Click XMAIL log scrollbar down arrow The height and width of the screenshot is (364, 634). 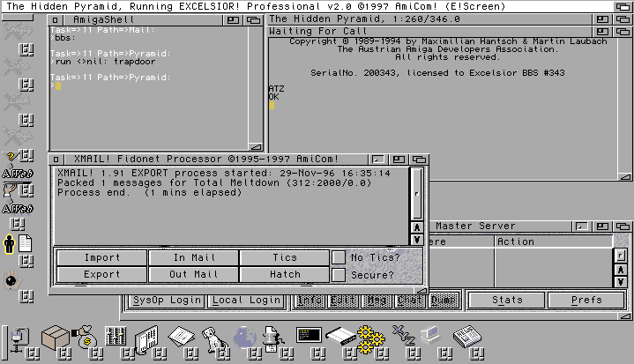coord(417,240)
